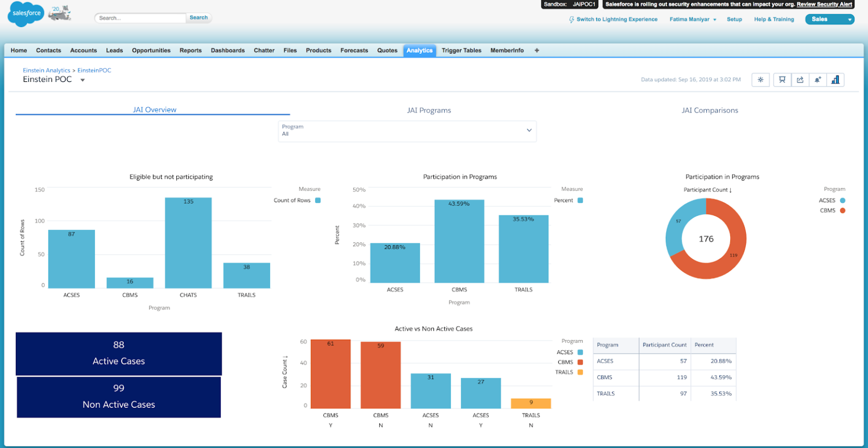The image size is (868, 448).
Task: Click the Non Active Cases 99 tile
Action: [x=119, y=397]
